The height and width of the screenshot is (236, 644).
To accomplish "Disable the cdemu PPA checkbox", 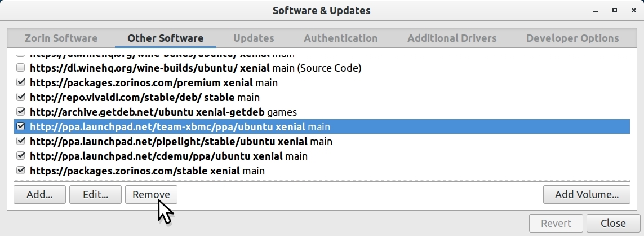I will pos(21,156).
